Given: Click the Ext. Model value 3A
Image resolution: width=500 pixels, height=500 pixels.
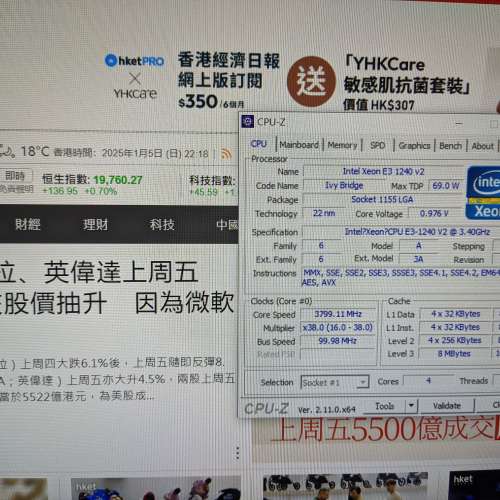Looking at the screenshot, I should point(418,259).
